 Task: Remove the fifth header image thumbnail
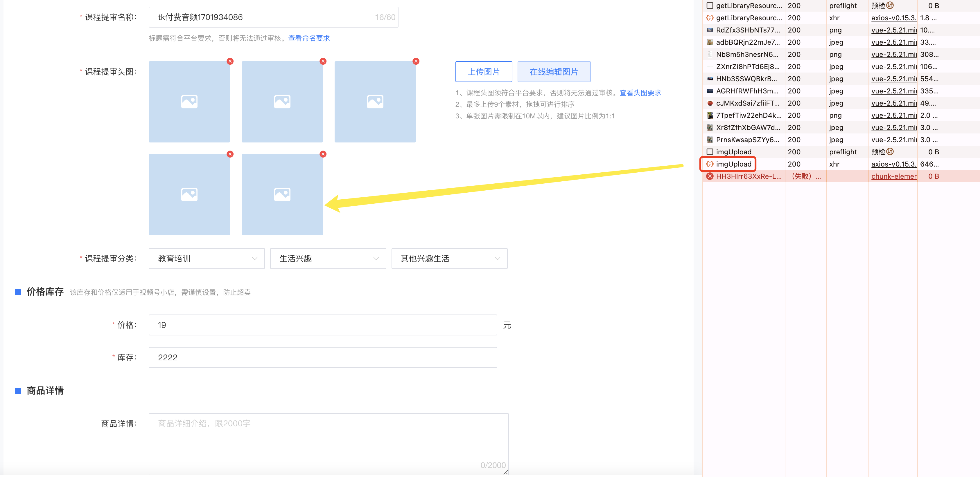(x=323, y=154)
